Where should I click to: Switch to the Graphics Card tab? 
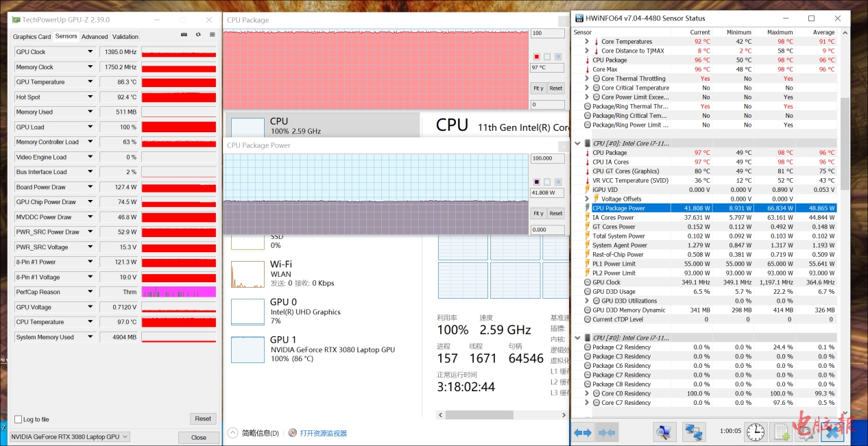[32, 37]
